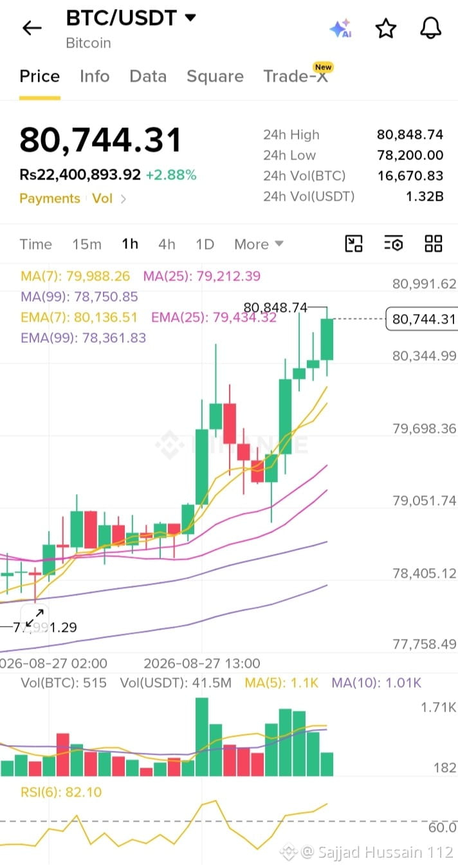The width and height of the screenshot is (458, 868).
Task: Click the 80,744.31 price tag on axis
Action: pos(421,319)
